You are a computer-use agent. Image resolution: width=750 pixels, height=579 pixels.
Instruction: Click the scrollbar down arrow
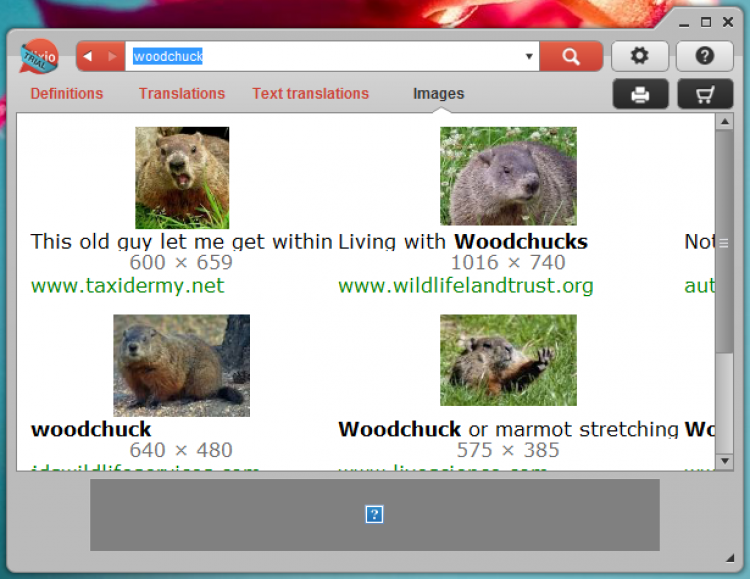tap(725, 461)
